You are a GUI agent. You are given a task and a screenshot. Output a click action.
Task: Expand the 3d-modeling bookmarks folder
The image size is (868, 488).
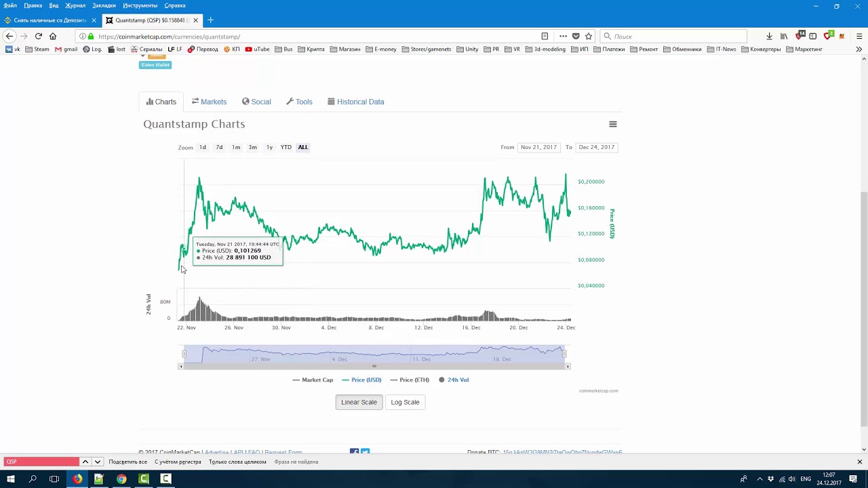tap(545, 49)
